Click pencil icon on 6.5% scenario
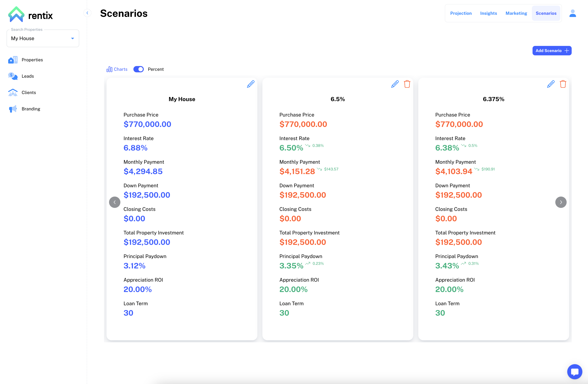 tap(395, 84)
